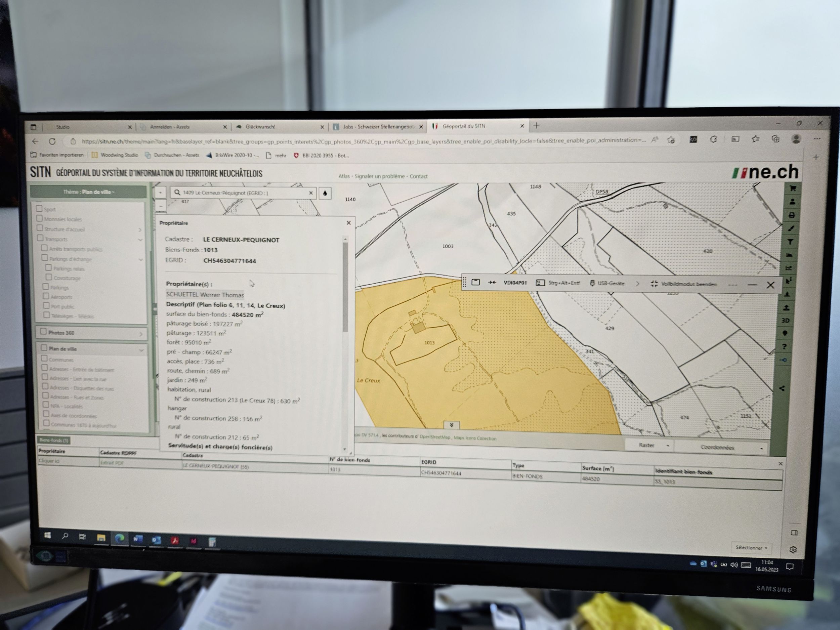Open the Raster dropdown
The image size is (840, 630).
point(649,445)
